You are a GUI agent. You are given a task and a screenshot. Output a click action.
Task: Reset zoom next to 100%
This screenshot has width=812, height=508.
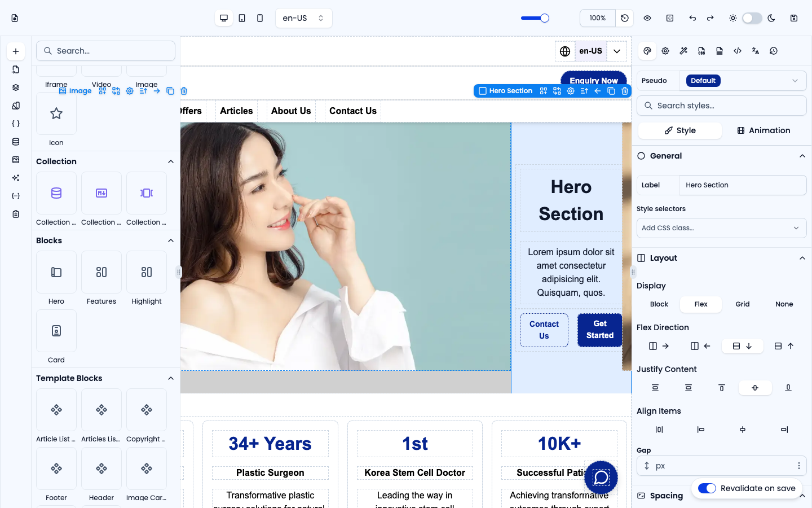coord(625,18)
